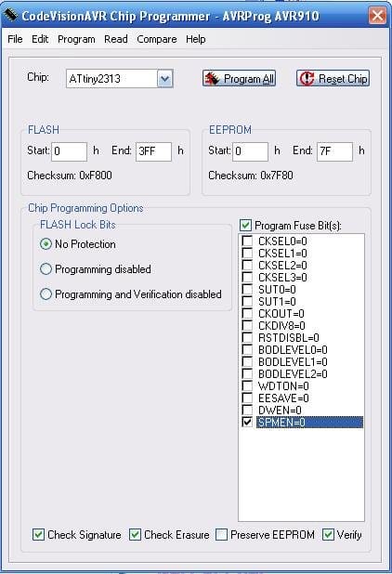Click the chip icon on Program All button
The image size is (392, 574).
213,78
